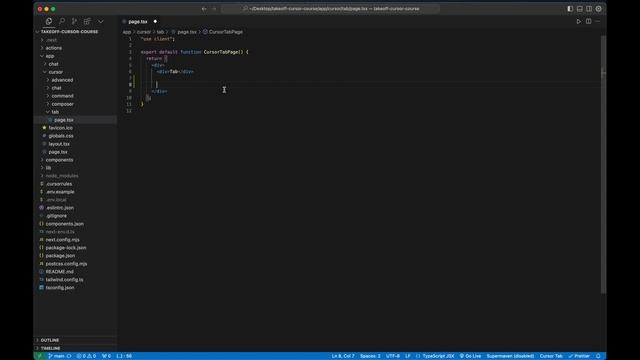Open page.tsx inside the tab folder
Screen dimensions: 640x360
(64, 120)
